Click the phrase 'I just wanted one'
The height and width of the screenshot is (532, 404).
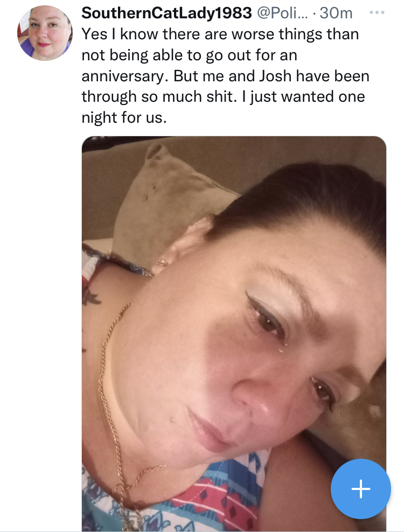(x=303, y=97)
